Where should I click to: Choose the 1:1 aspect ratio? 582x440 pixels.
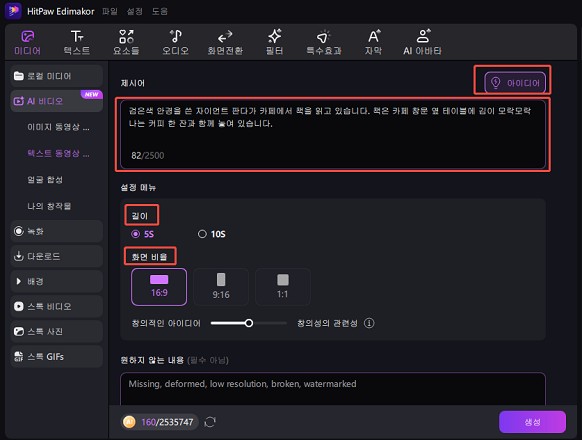pos(282,287)
